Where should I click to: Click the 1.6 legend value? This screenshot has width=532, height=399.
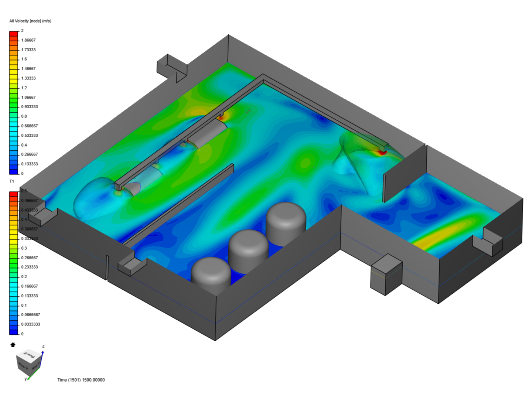tap(24, 59)
